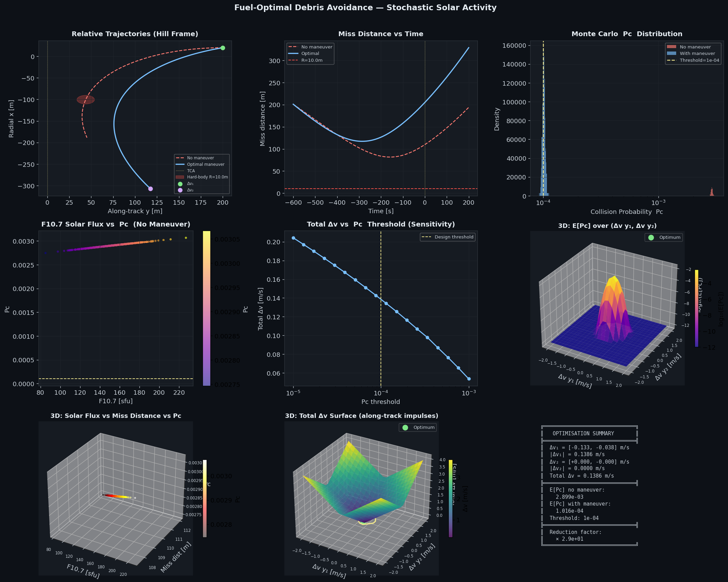Viewport: 728px width, 582px height.
Task: Click the 'Total Δv [m/s]' label of the sensitivity plot
Action: coord(261,309)
